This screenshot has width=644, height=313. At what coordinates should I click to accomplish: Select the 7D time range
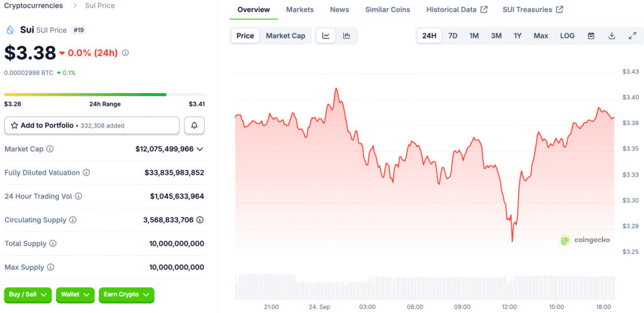[453, 36]
